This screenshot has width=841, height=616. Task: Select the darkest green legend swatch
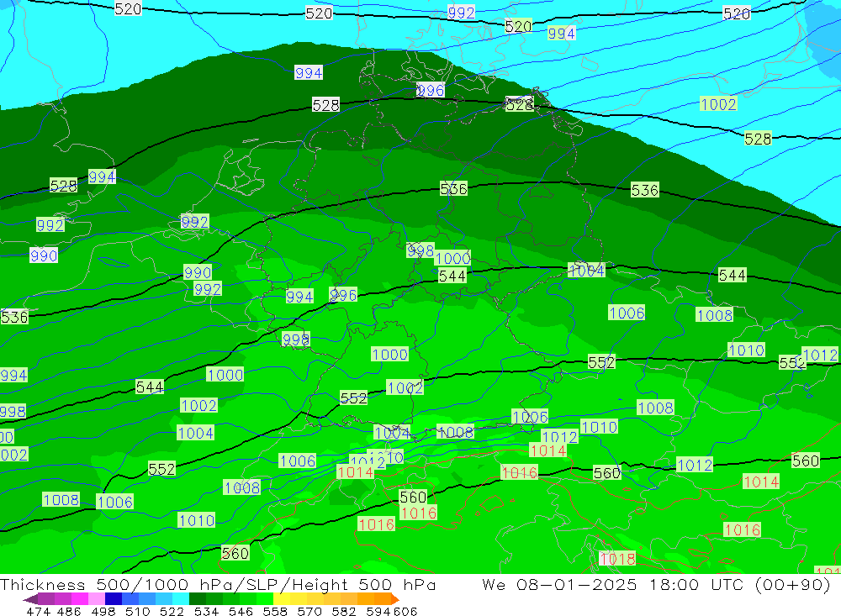pos(198,599)
